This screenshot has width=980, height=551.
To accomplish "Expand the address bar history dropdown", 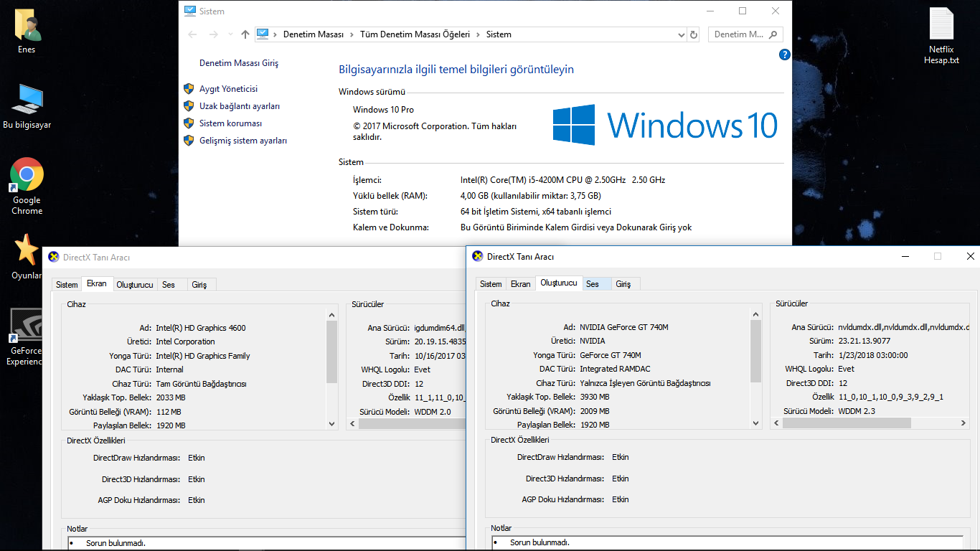I will (x=682, y=34).
